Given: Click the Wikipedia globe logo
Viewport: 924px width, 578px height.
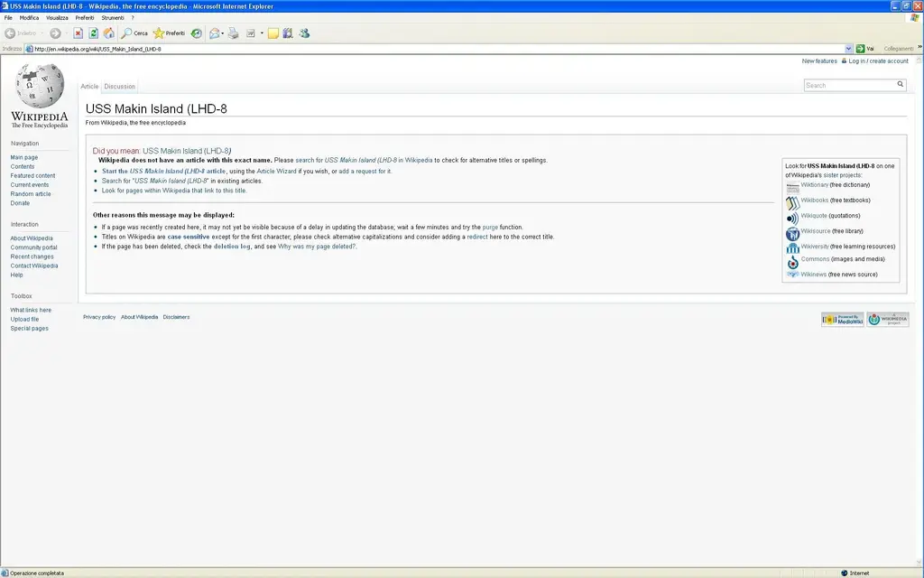Looking at the screenshot, I should click(x=40, y=86).
